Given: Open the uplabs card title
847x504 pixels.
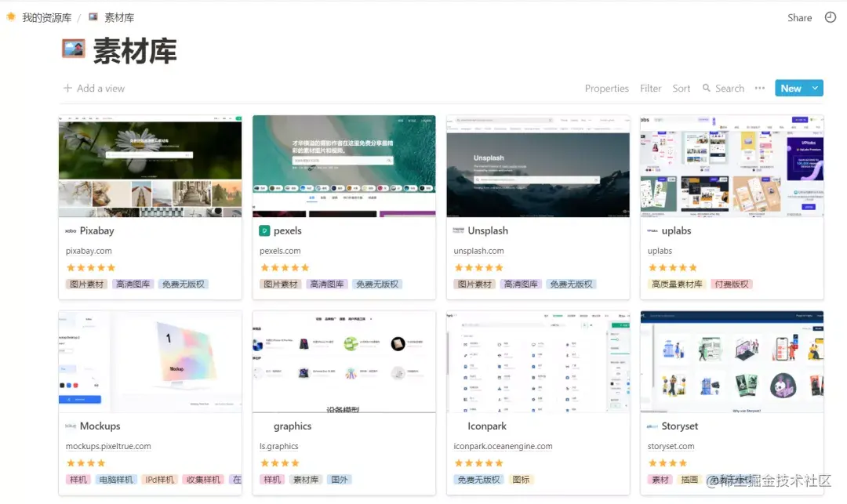Looking at the screenshot, I should [676, 231].
